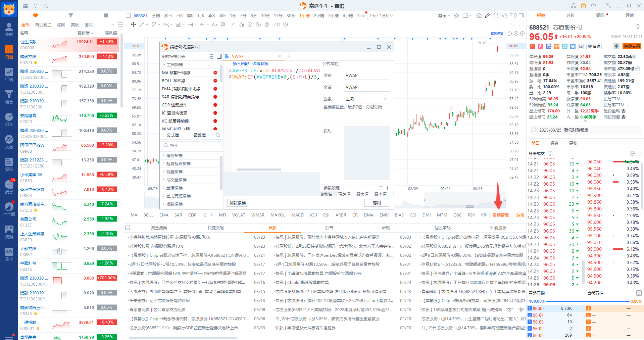Image resolution: width=644 pixels, height=340 pixels.
Task: Toggle checkbox left of 688521 code
Action: pyautogui.click(x=128, y=15)
